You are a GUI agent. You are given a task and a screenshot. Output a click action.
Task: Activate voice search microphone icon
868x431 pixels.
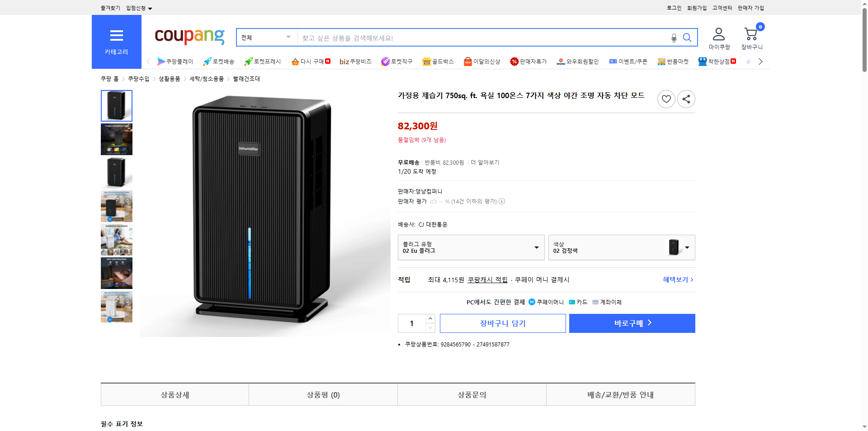pos(673,38)
